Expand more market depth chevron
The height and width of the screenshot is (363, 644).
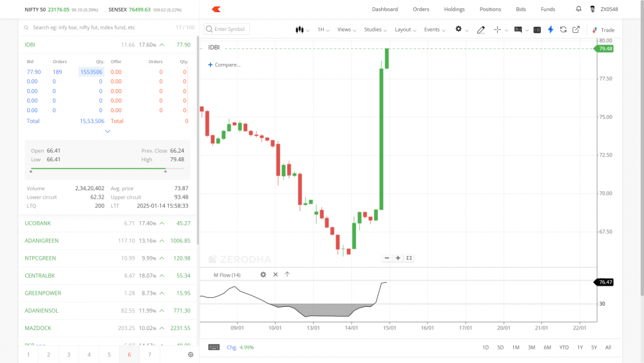tap(108, 132)
